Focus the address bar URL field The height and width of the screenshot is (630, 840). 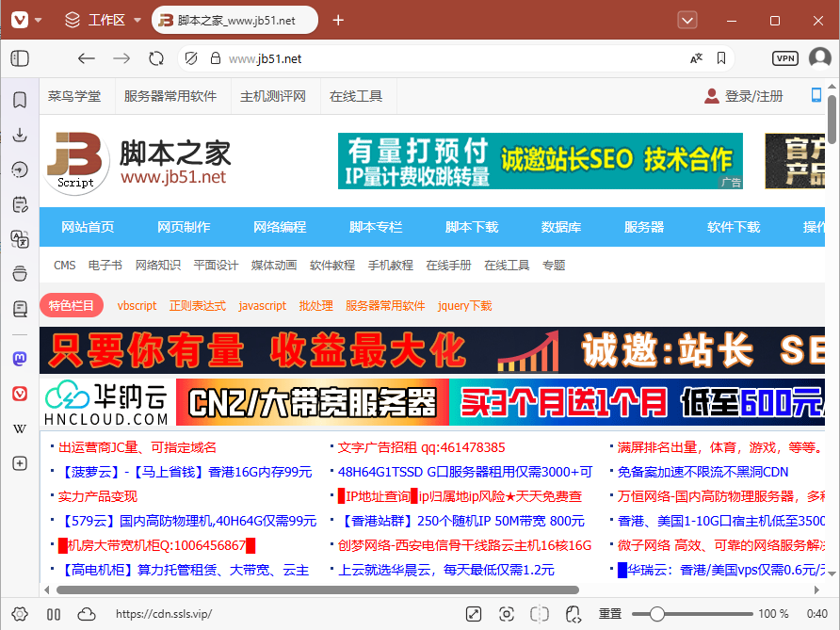point(456,58)
